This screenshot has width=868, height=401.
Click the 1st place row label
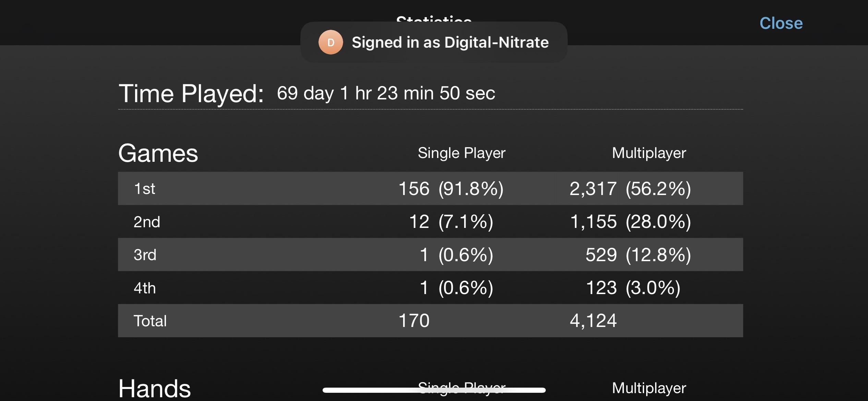(x=144, y=189)
